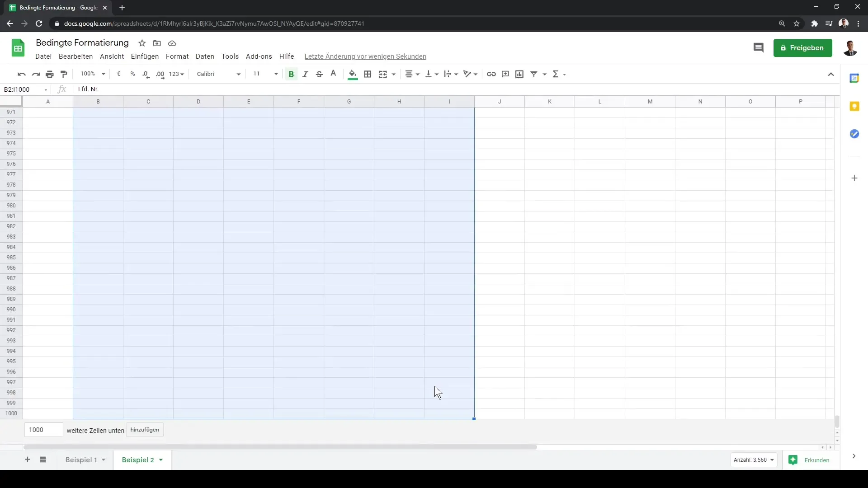Image resolution: width=868 pixels, height=488 pixels.
Task: Click the Strikethrough formatting icon
Action: click(319, 74)
